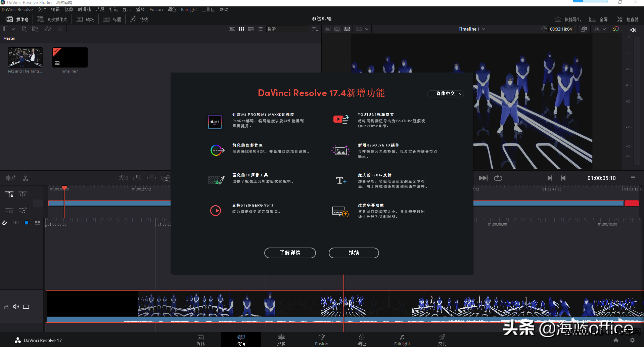Select the Fitz and The Tantrums clip thumbnail
The width and height of the screenshot is (644, 347).
25,57
